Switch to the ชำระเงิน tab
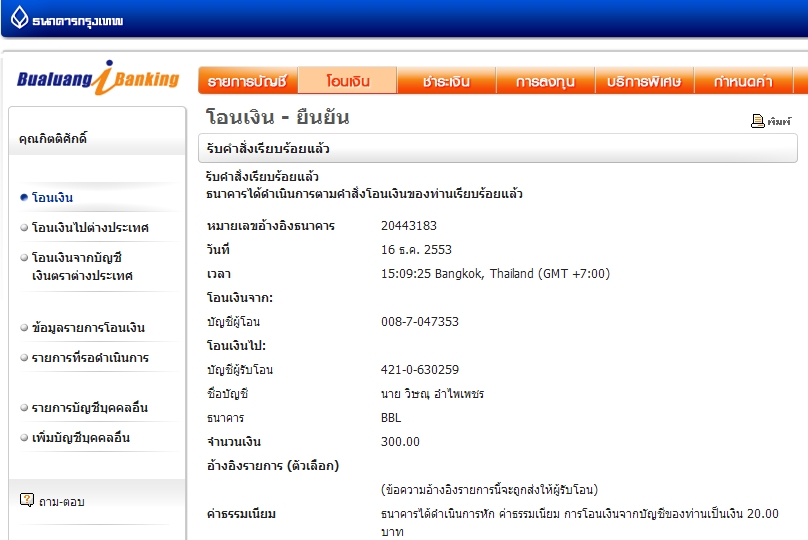The image size is (808, 540). [x=446, y=81]
